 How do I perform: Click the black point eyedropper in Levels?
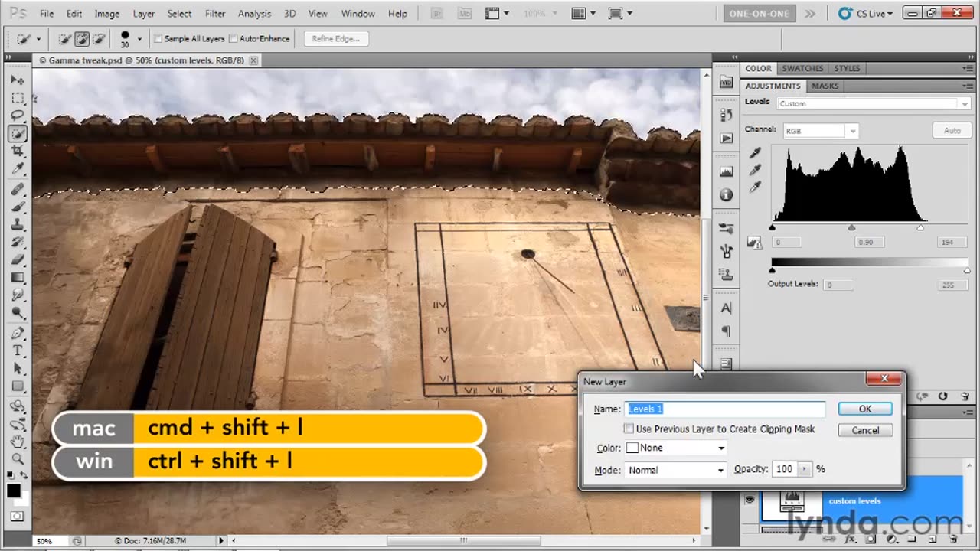click(755, 153)
